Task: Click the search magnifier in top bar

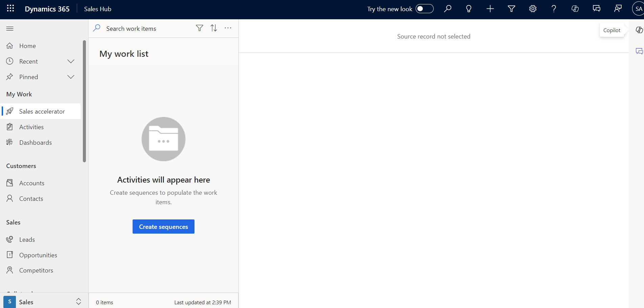Action: coord(447,9)
